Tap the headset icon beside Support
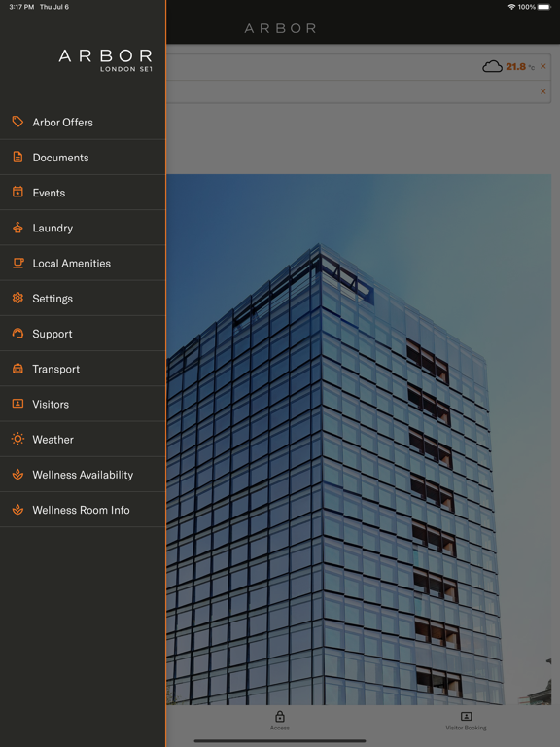The width and height of the screenshot is (560, 747). pos(17,333)
